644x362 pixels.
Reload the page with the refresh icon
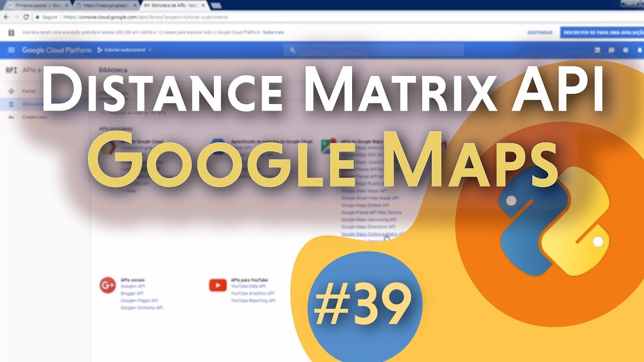point(26,17)
